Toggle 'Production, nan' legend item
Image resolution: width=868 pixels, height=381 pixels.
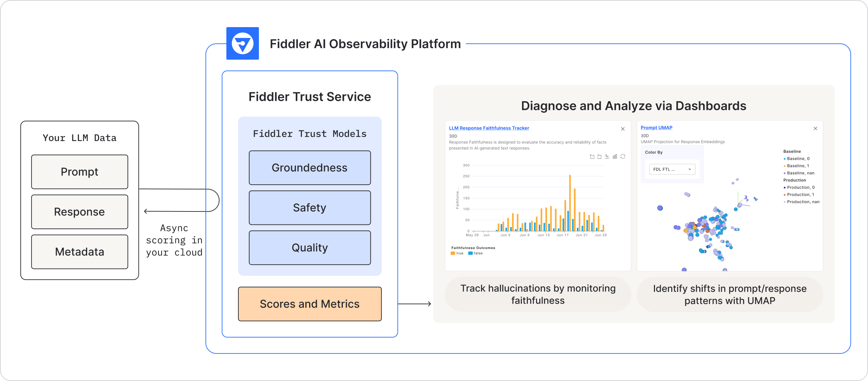(x=801, y=202)
